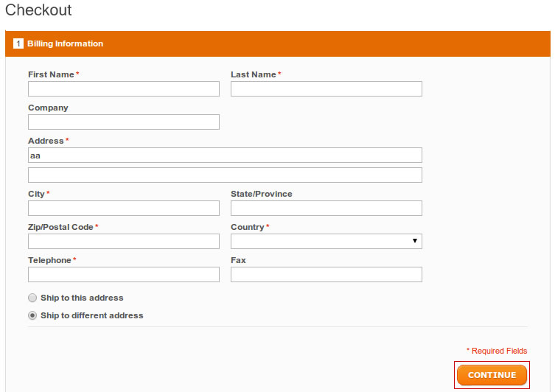Viewport: 555px width, 392px height.
Task: Click the '* Required Fields' note
Action: coord(497,351)
